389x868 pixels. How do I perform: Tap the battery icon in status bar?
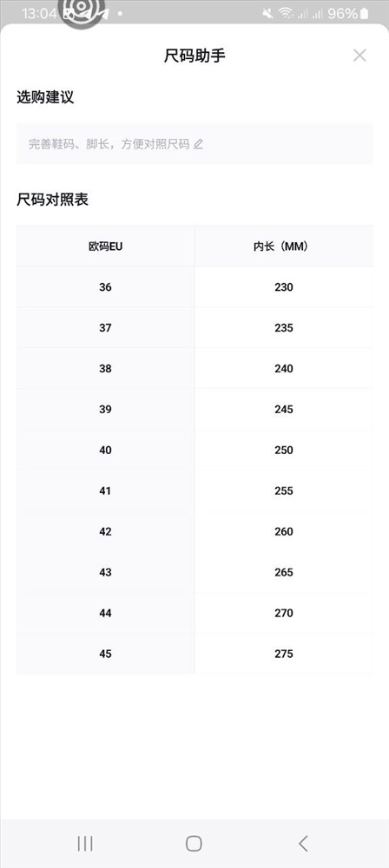(364, 13)
